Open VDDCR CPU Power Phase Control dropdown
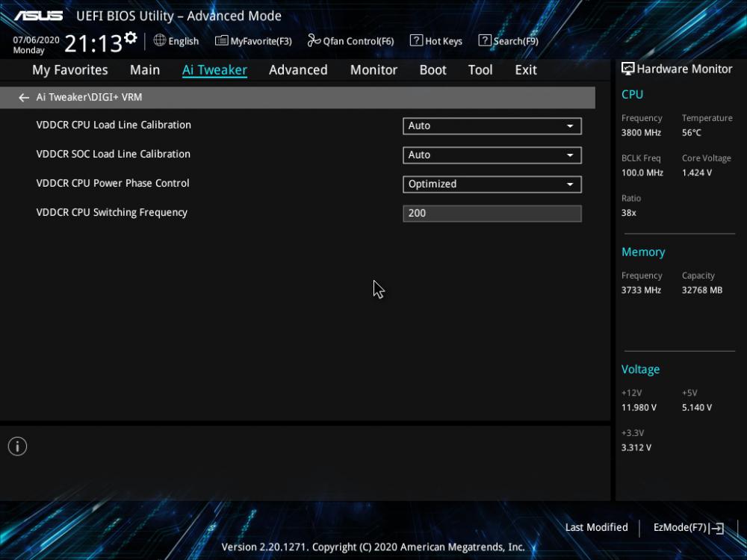 coord(492,184)
